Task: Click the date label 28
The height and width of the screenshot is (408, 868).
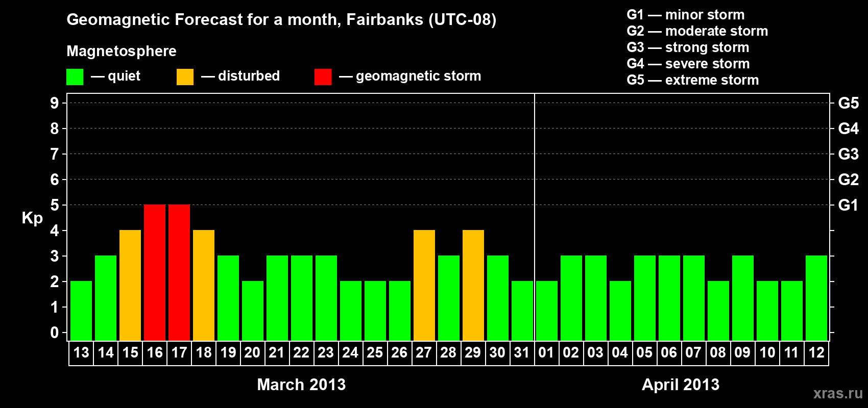Action: [x=448, y=353]
